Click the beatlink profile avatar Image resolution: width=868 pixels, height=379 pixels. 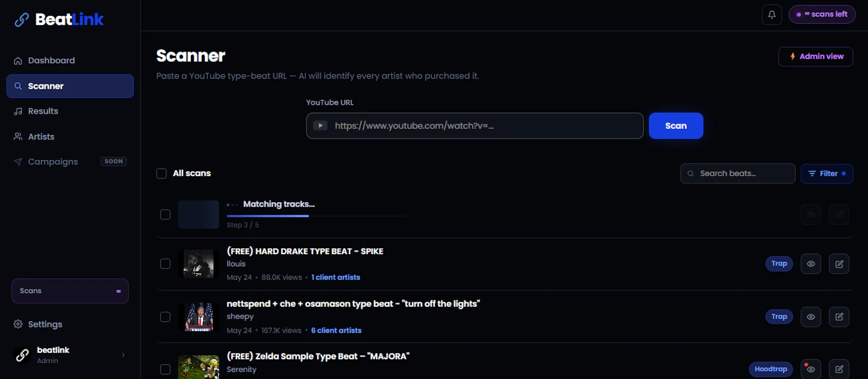[x=22, y=355]
